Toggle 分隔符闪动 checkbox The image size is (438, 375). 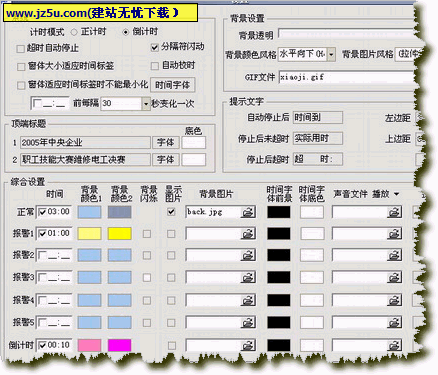154,47
